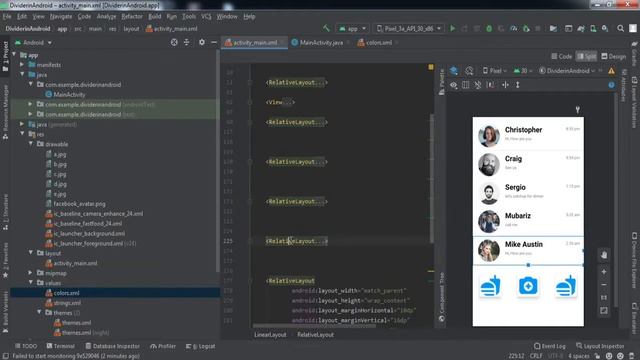The image size is (640, 360).
Task: Click the Select Opened File target icon
Action: [x=174, y=42]
